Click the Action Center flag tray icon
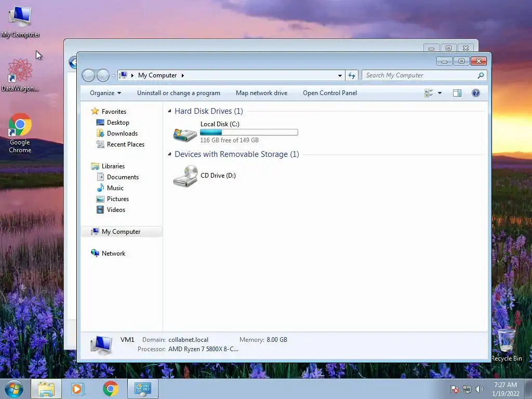532x399 pixels. pyautogui.click(x=455, y=389)
